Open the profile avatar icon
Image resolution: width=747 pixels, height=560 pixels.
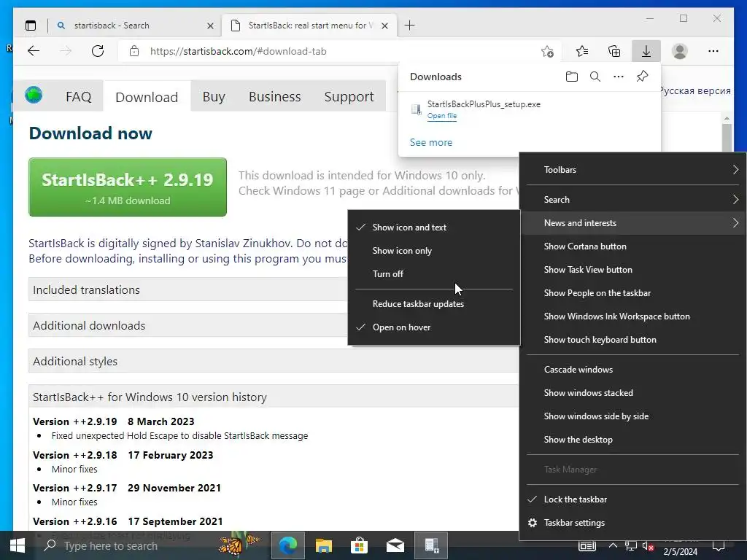coord(680,51)
